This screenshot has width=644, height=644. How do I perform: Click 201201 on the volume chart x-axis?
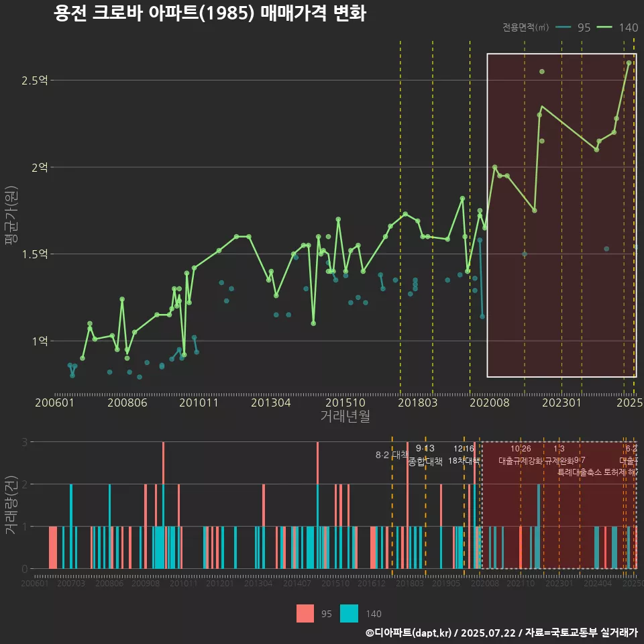coord(220,583)
